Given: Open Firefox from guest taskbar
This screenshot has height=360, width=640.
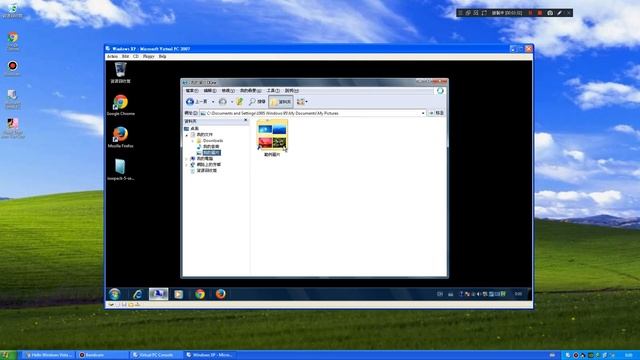Looking at the screenshot, I should [x=220, y=294].
